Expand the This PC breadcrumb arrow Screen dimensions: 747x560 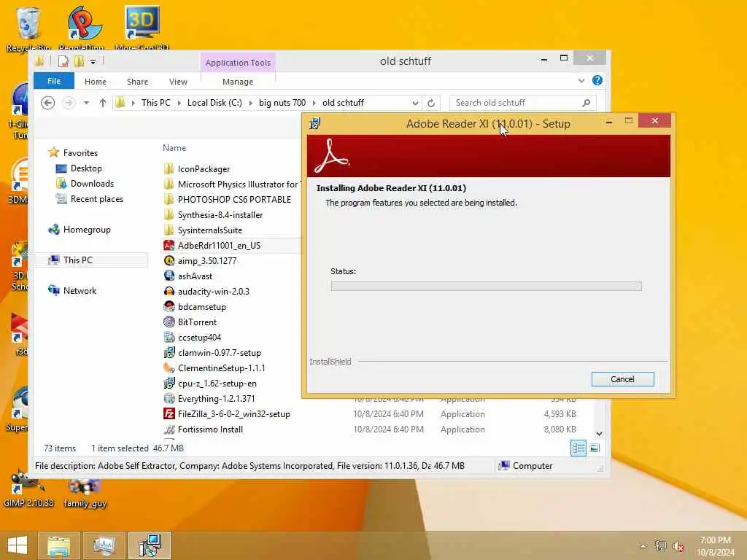(179, 103)
